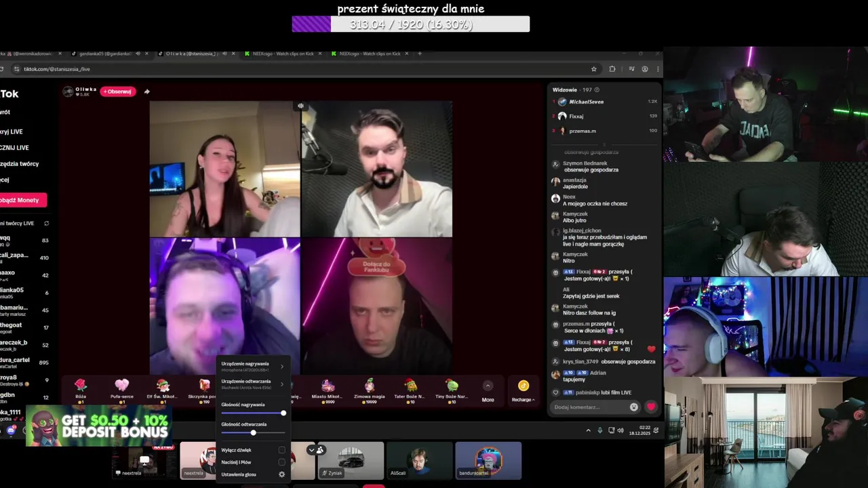868x488 pixels.
Task: Bookmark this page with the star icon
Action: coord(594,69)
